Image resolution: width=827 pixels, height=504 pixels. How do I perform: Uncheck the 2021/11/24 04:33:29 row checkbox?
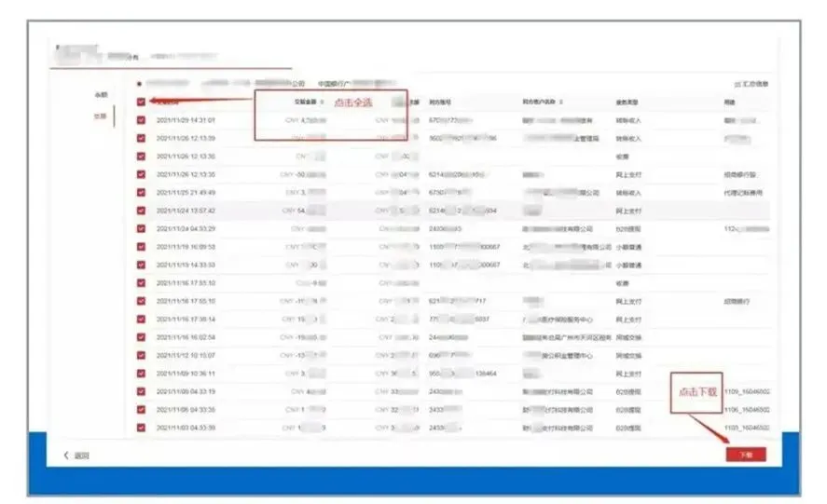coord(141,229)
